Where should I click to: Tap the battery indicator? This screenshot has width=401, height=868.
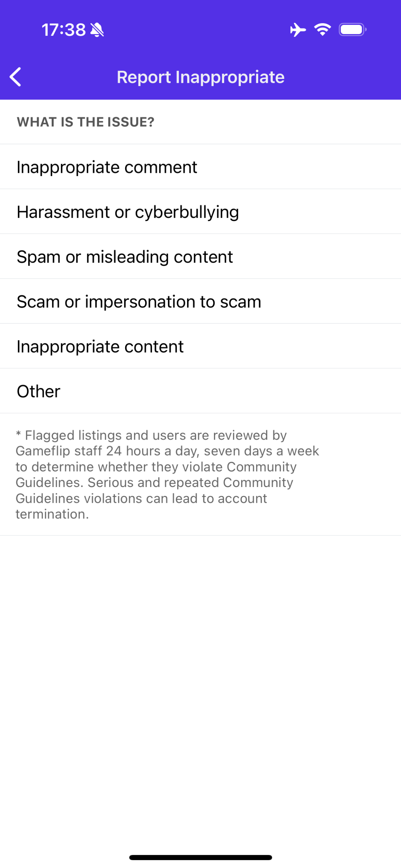coord(352,30)
